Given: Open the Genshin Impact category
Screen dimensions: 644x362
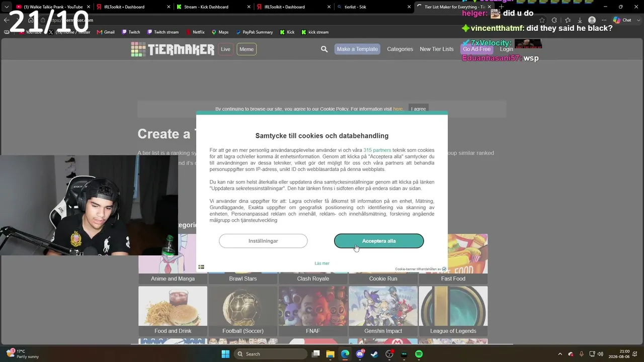Looking at the screenshot, I should (x=383, y=311).
